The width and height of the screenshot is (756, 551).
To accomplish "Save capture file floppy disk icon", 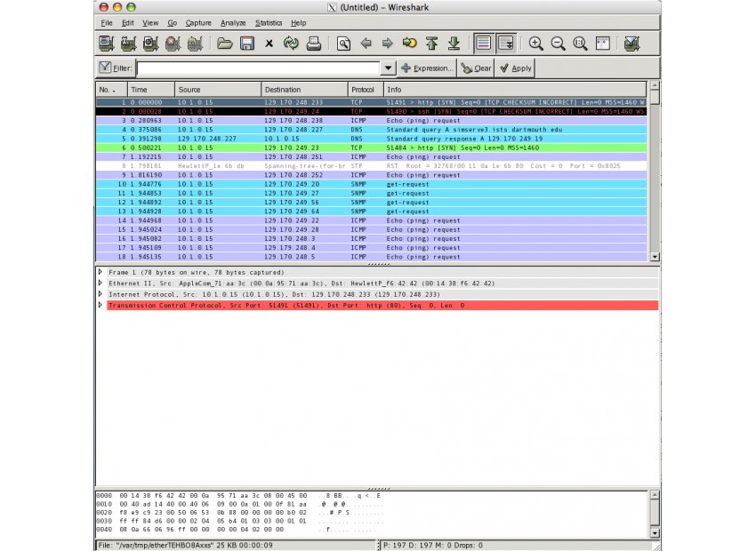I will [x=247, y=44].
